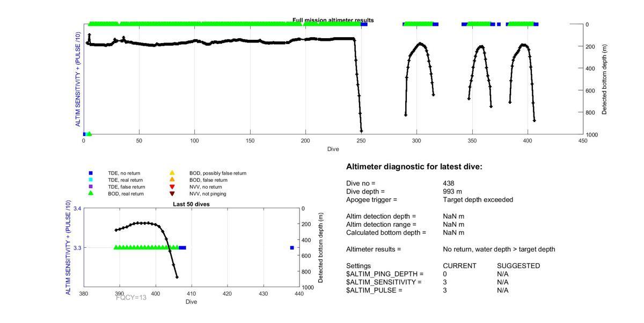Click the legend label 'BOD, false return'
Image resolution: width=644 pixels, height=323 pixels.
pyautogui.click(x=208, y=180)
